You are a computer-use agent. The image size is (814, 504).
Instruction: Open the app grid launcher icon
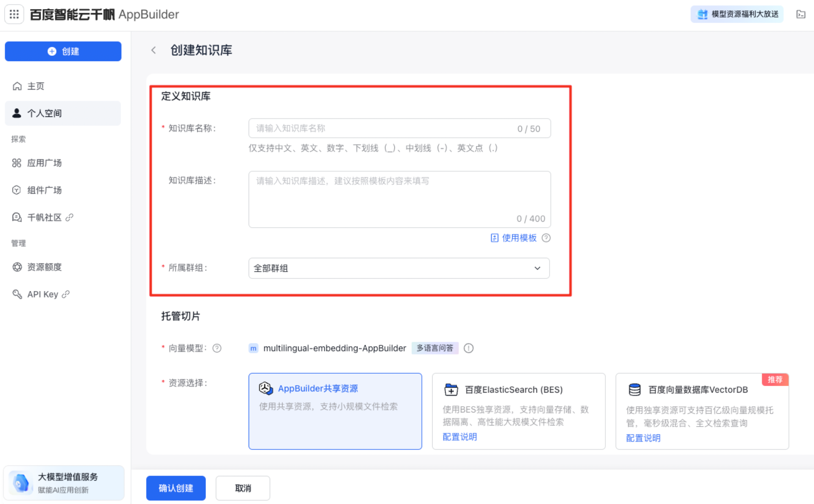coord(14,14)
